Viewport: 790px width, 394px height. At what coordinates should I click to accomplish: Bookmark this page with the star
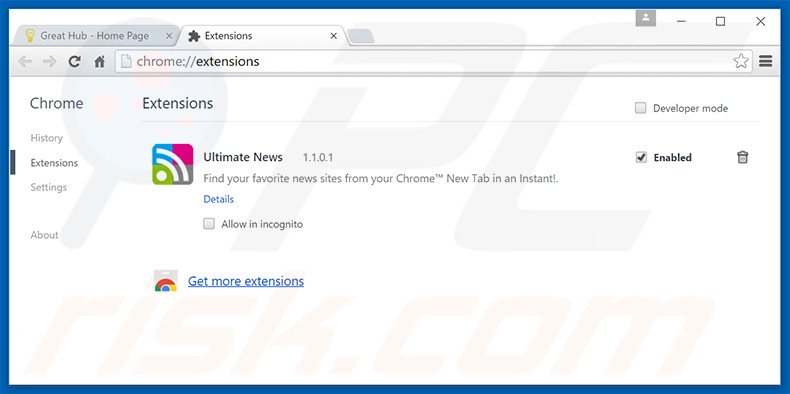click(x=741, y=61)
